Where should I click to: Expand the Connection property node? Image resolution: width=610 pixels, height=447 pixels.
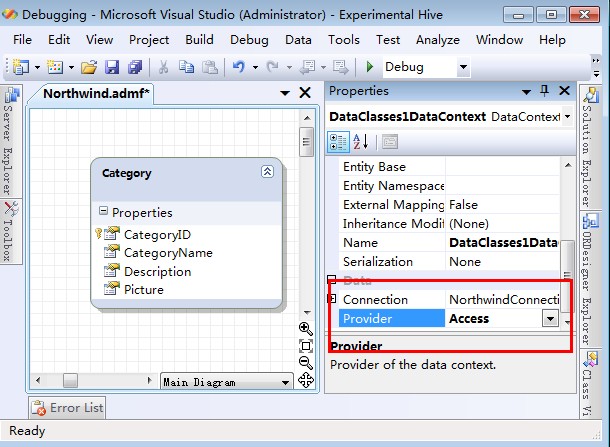[332, 298]
